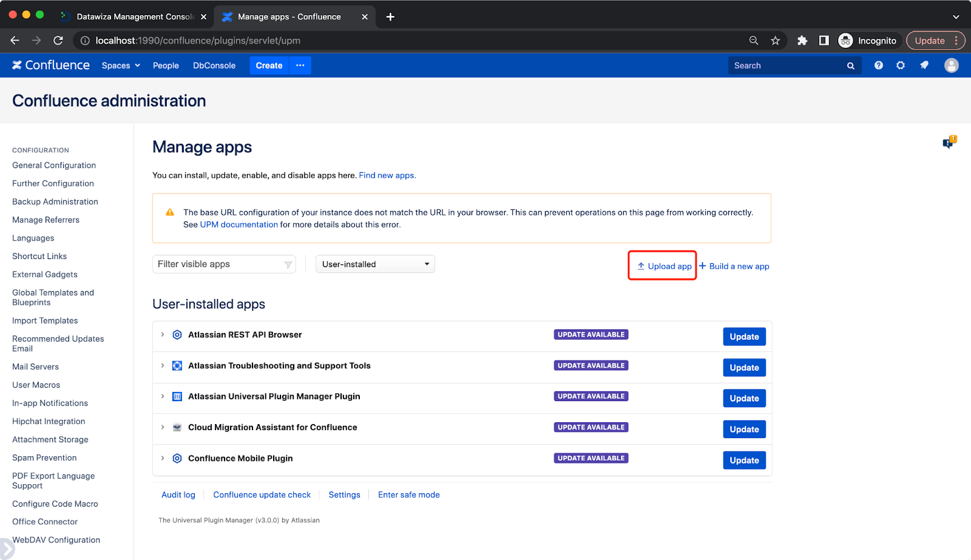Open the user profile avatar
971x560 pixels.
[x=952, y=66]
